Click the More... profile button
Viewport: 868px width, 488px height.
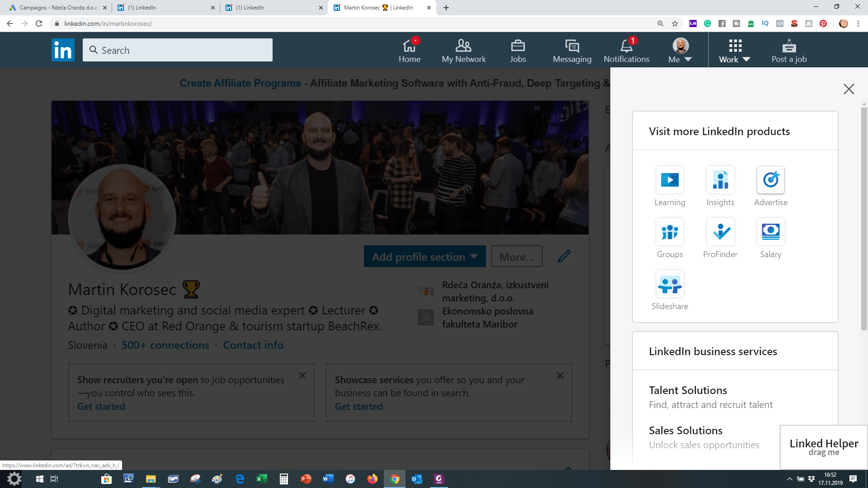tap(516, 257)
